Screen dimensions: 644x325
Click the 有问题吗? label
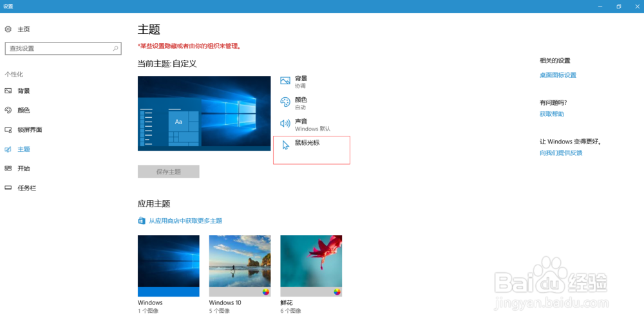(553, 102)
